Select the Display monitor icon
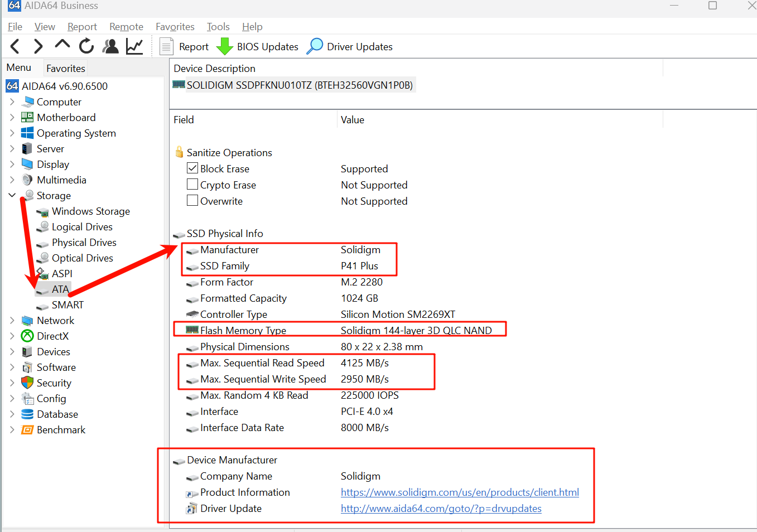The height and width of the screenshot is (532, 757). coord(27,164)
